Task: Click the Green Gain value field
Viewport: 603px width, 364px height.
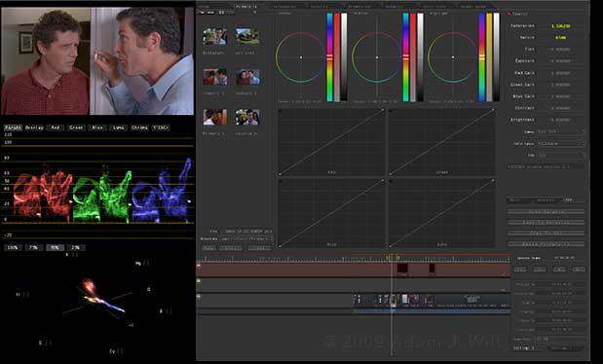Action: [x=560, y=85]
